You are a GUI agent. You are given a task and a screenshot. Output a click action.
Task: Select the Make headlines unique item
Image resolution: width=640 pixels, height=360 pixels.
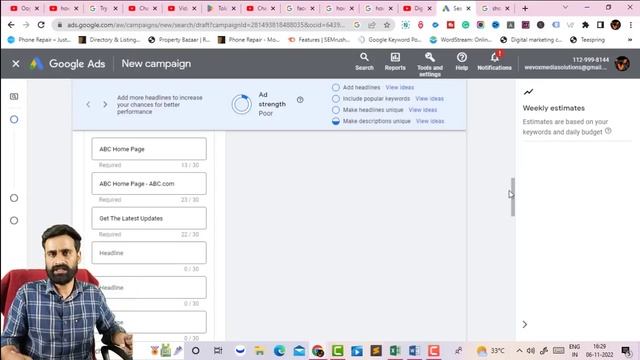[x=336, y=110]
